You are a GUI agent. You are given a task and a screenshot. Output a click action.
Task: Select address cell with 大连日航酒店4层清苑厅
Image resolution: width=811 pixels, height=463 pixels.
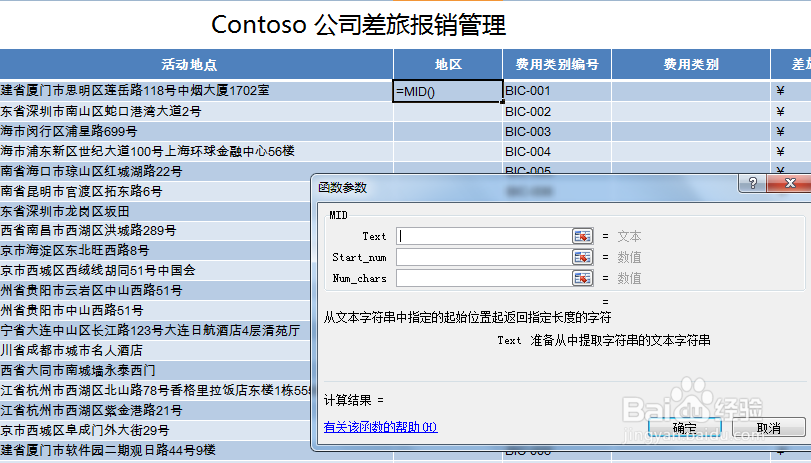coord(155,331)
